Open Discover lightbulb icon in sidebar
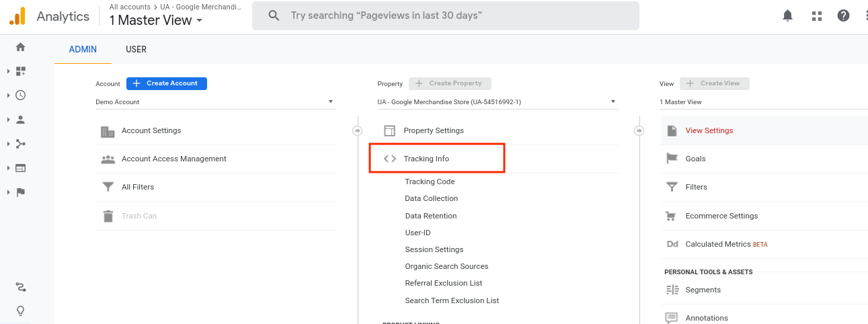 coord(20,311)
